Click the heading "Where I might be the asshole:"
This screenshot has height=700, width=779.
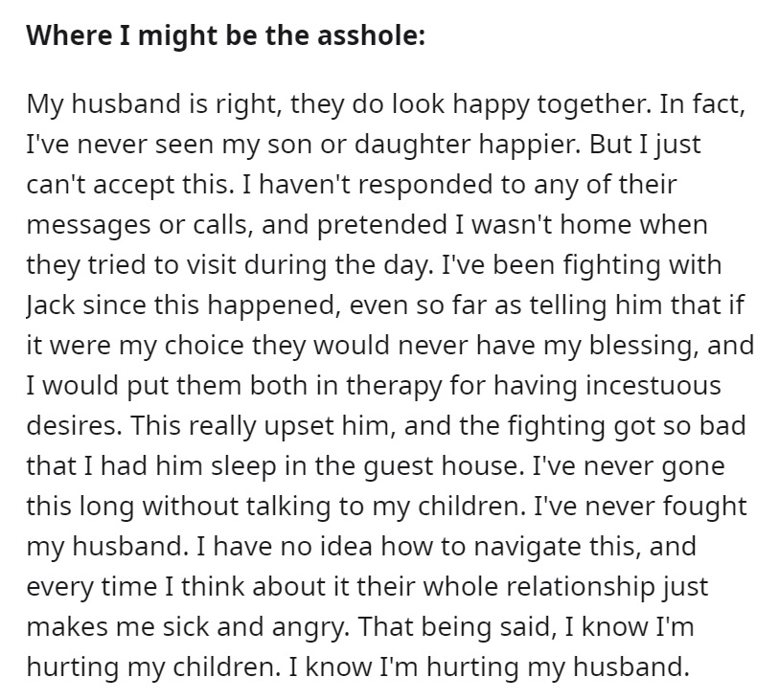coord(226,36)
